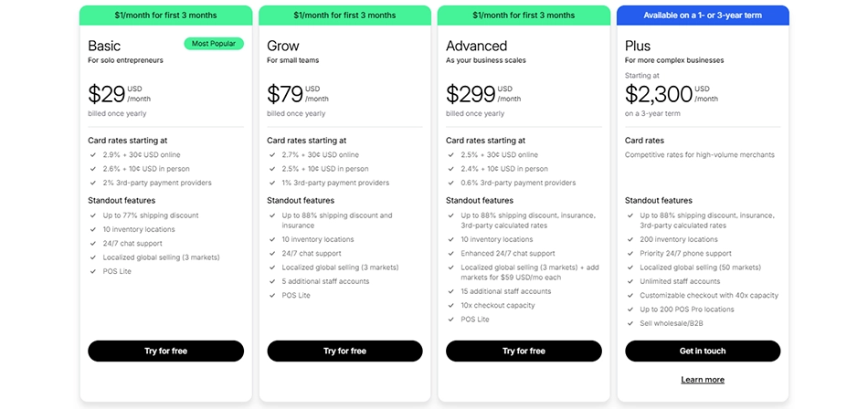Click the blue 1- or 3-year term banner

click(702, 16)
